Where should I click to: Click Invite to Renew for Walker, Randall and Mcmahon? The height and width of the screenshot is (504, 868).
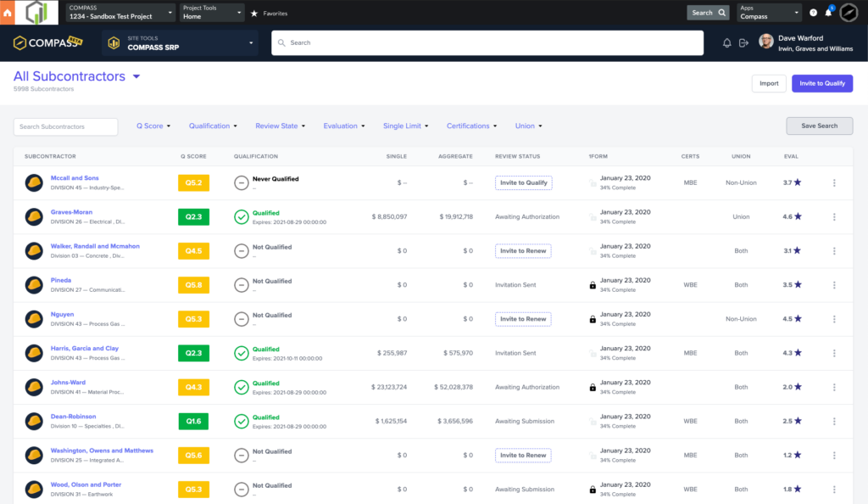[522, 251]
